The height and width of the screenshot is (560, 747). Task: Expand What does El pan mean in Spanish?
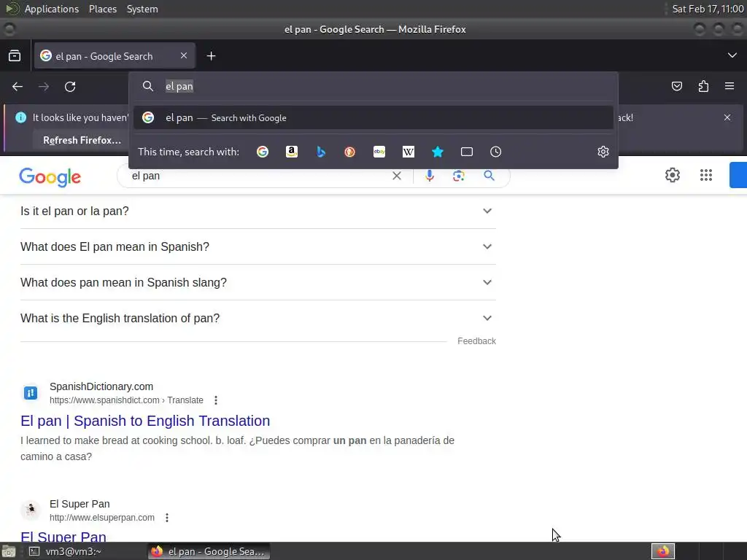(258, 246)
